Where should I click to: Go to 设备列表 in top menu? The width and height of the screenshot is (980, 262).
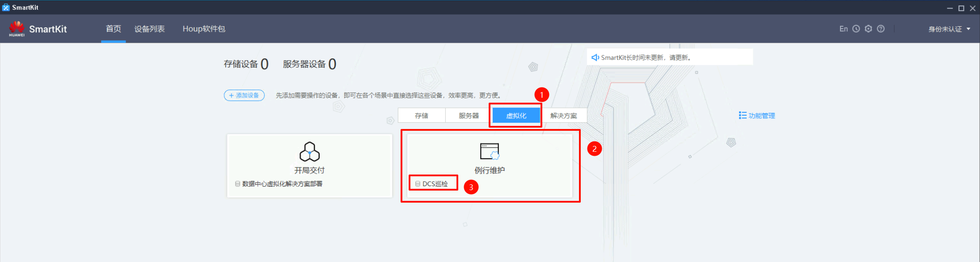pyautogui.click(x=150, y=29)
